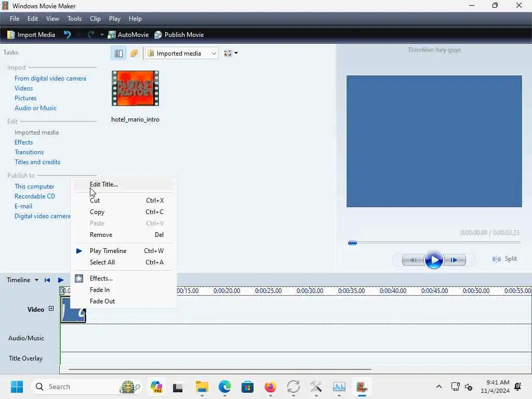Open Titles and credits link
Screen dimensions: 532x399
[x=37, y=162]
